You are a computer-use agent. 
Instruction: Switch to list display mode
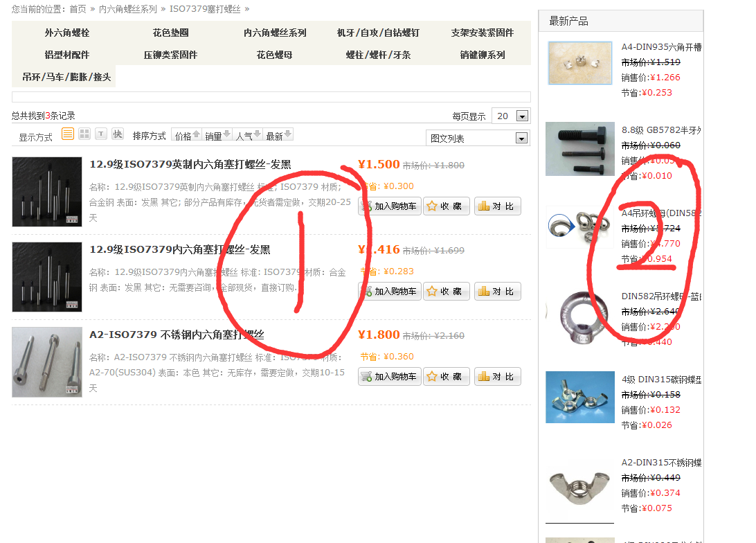pos(67,134)
